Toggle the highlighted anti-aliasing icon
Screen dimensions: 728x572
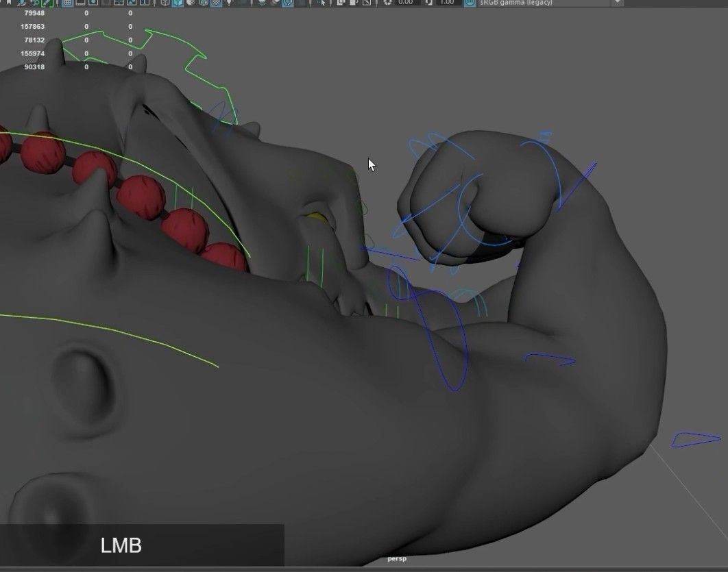point(288,3)
